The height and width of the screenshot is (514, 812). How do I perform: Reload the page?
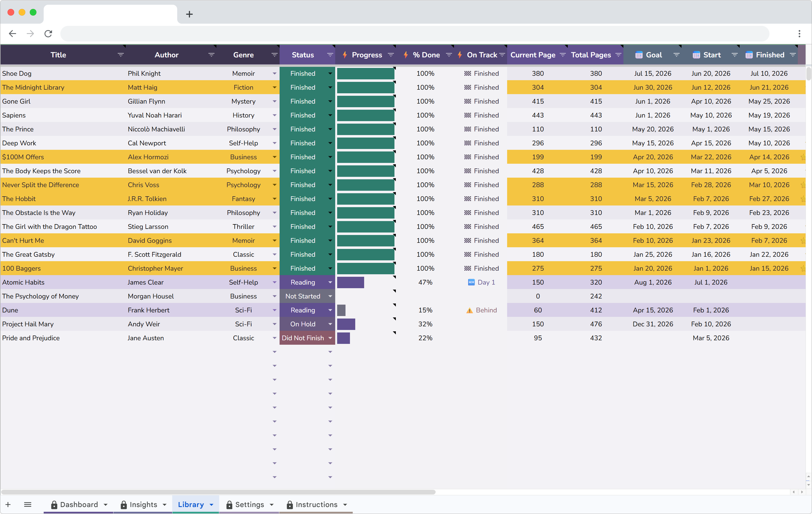pos(48,33)
